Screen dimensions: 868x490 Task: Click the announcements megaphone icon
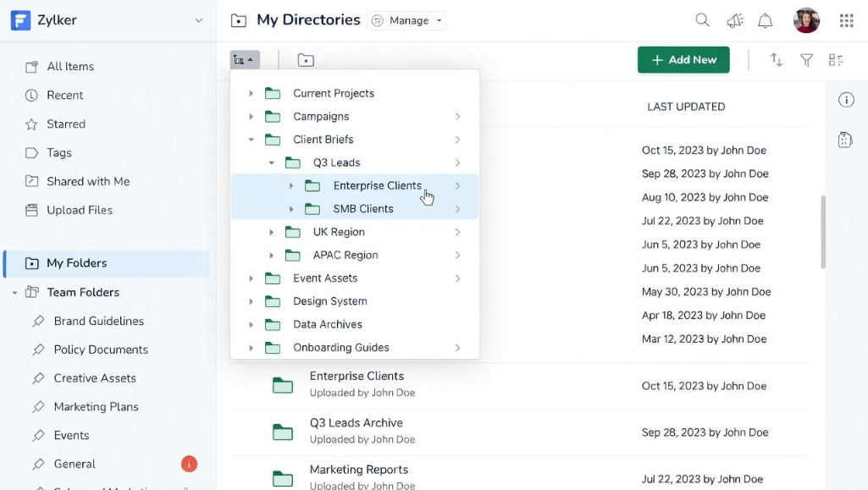click(x=734, y=19)
